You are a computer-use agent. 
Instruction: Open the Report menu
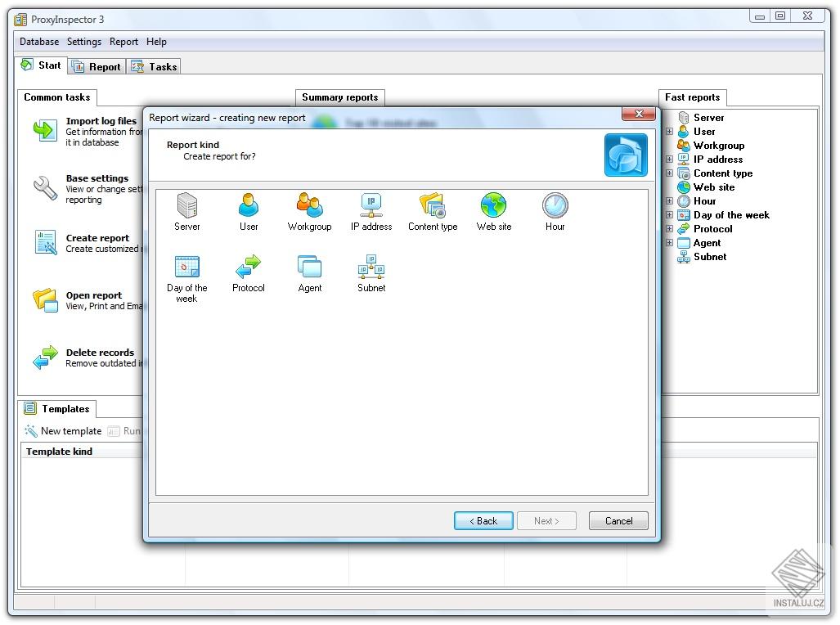124,42
